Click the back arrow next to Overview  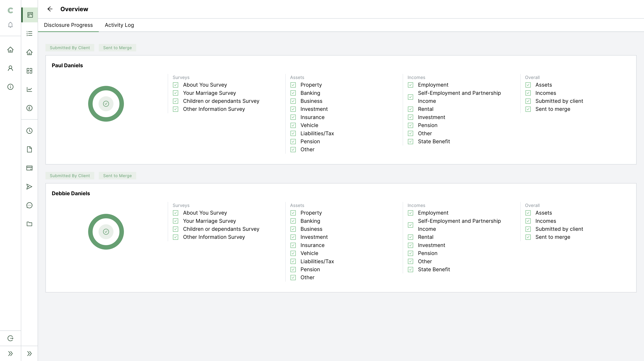coord(50,9)
